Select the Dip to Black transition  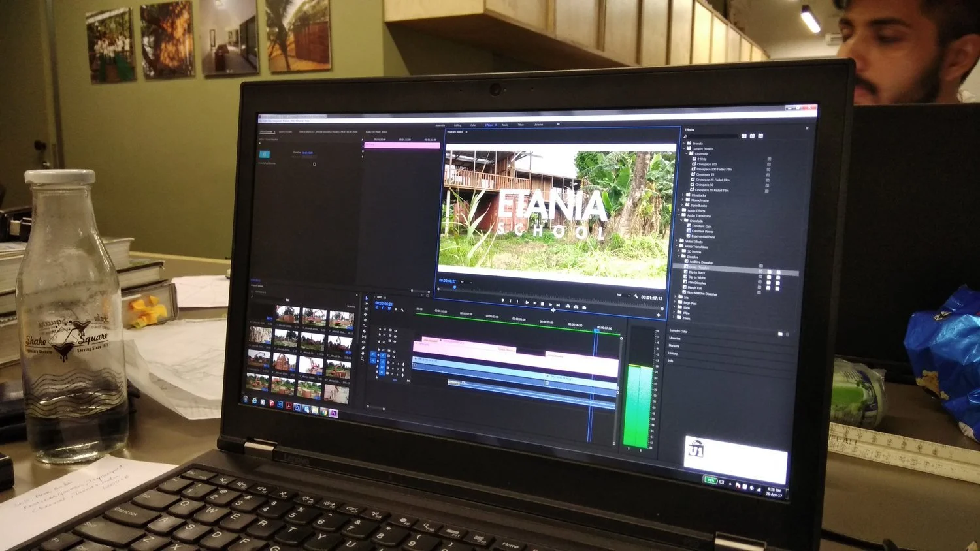pos(695,272)
